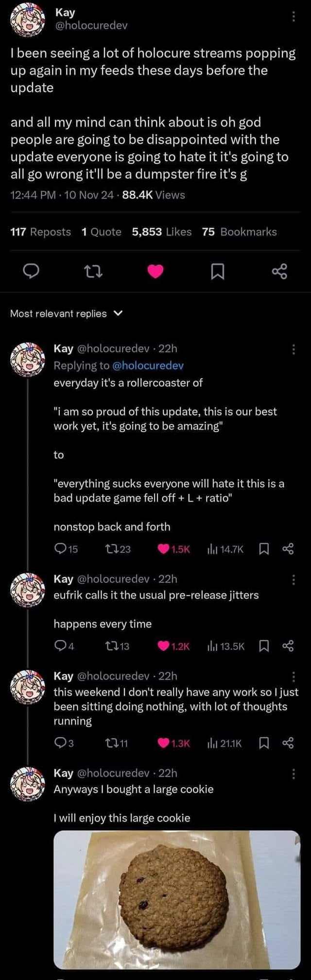Bookmark the weekend thoughts reply
The width and height of the screenshot is (311, 980).
coord(264,743)
